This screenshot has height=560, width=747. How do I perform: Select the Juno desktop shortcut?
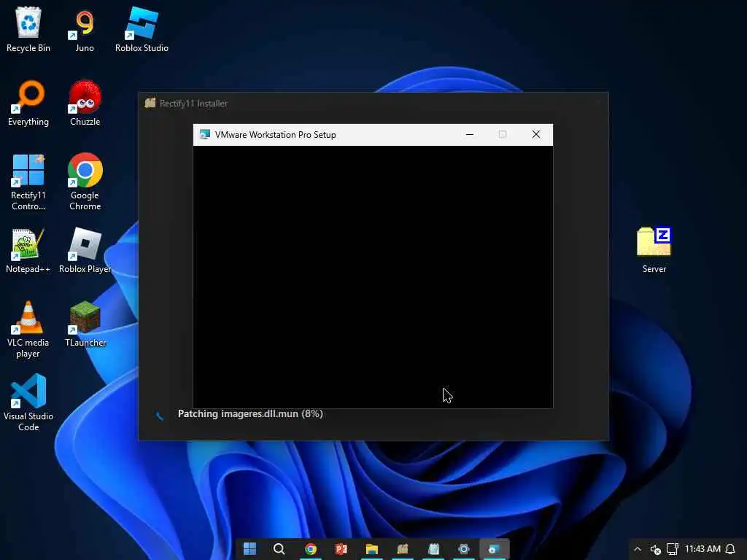[85, 29]
